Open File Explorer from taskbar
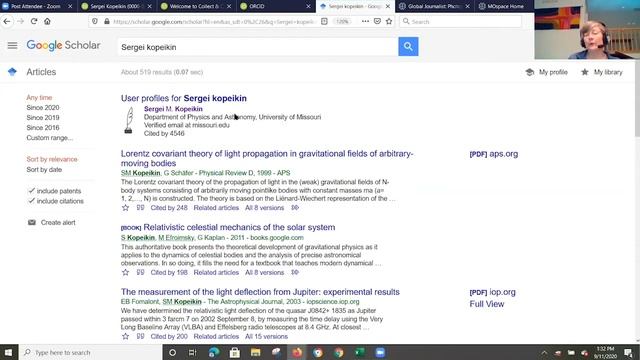640x360 pixels. click(x=256, y=352)
